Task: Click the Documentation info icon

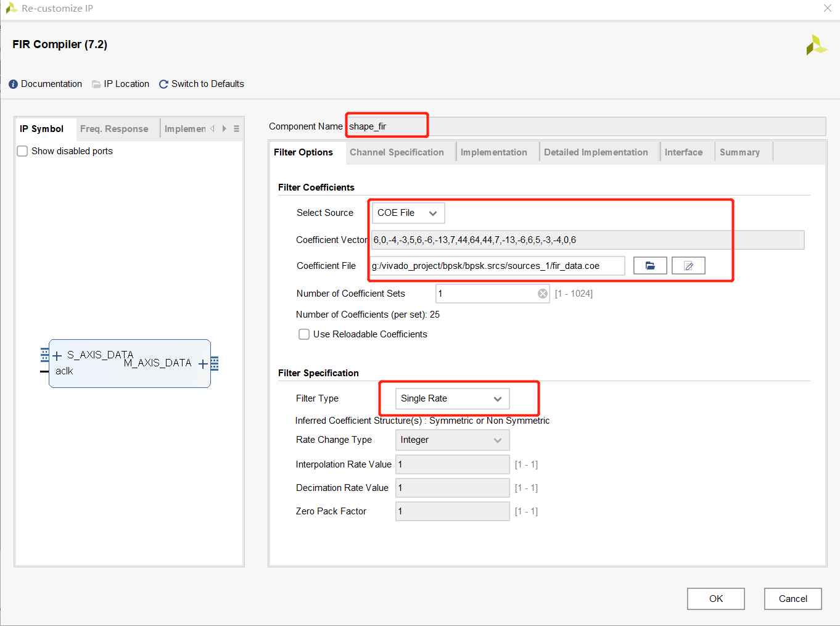Action: pos(13,84)
